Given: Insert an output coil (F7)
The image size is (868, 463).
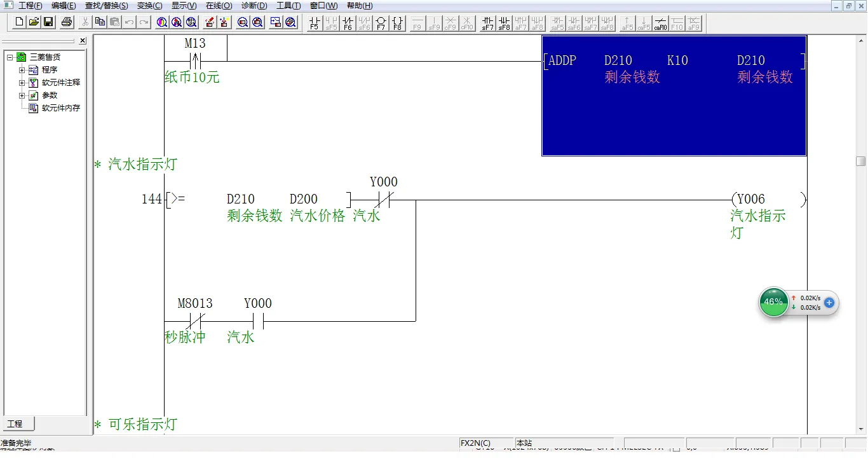Looking at the screenshot, I should 381,24.
